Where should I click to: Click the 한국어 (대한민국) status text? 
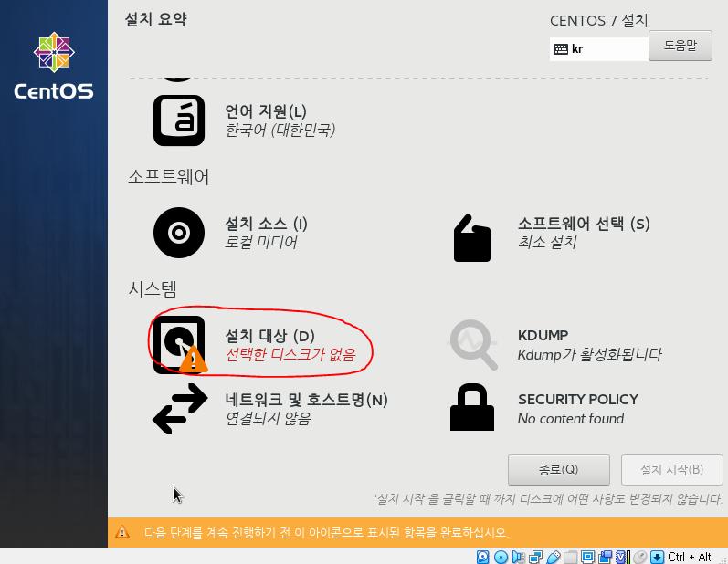pyautogui.click(x=280, y=130)
